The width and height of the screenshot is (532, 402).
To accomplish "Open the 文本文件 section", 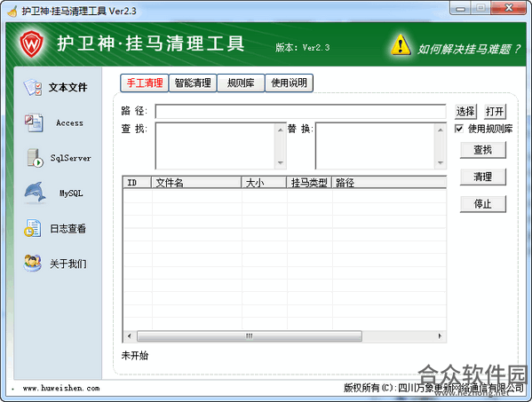I will (67, 88).
